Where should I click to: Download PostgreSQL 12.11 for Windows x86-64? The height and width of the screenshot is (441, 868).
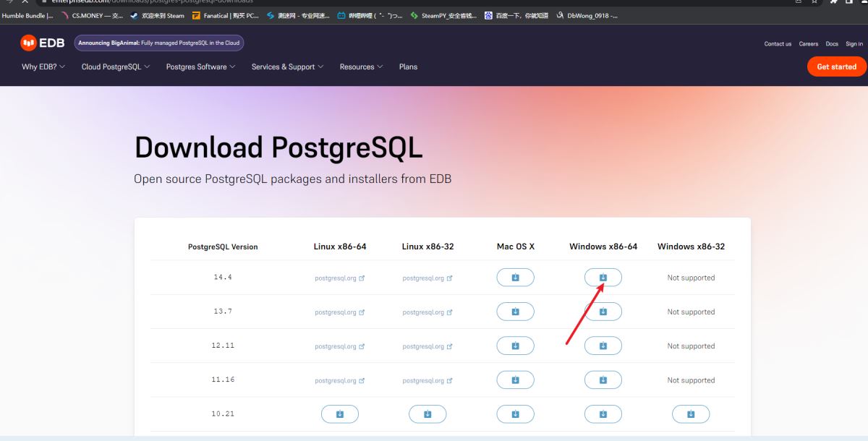(603, 346)
